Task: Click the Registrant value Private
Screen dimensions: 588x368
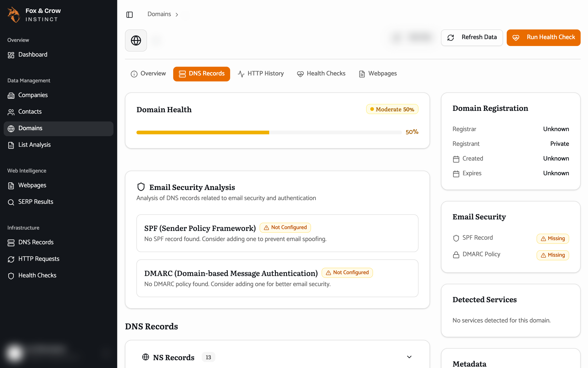Action: [x=560, y=144]
